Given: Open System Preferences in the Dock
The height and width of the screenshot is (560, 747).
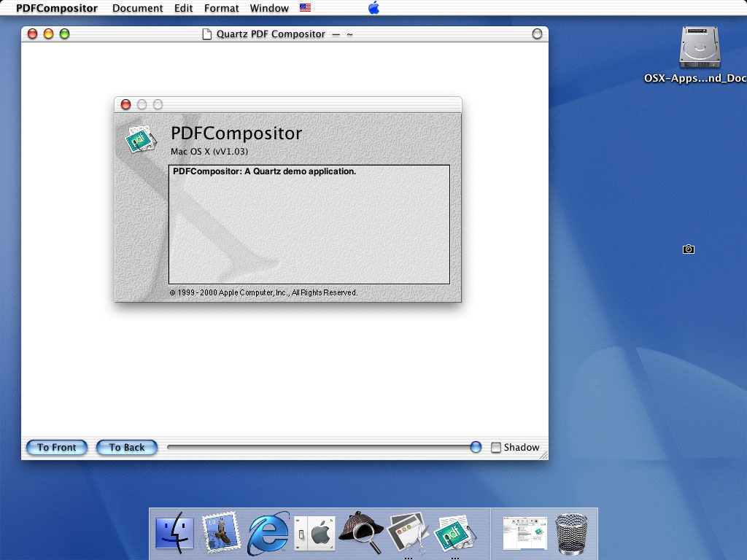Looking at the screenshot, I should click(314, 533).
